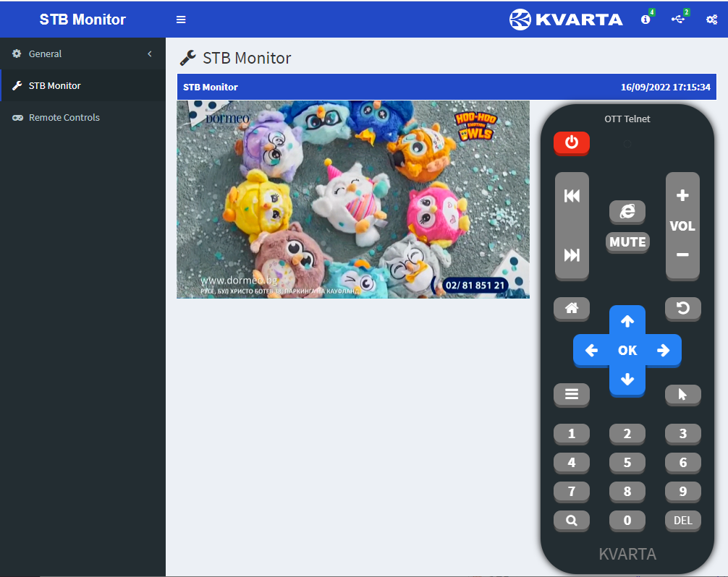This screenshot has height=577, width=728.
Task: Activate the mouse pointer button on remote
Action: coord(682,394)
